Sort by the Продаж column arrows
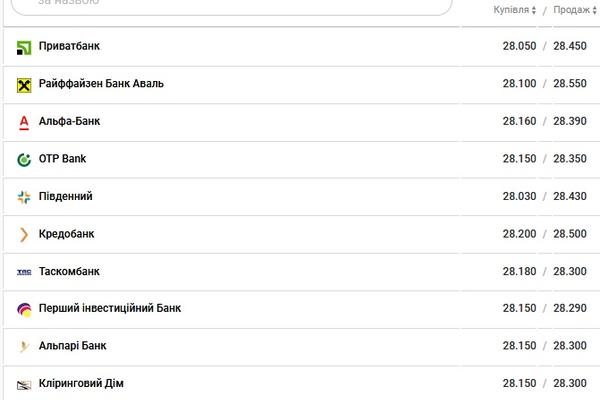The height and width of the screenshot is (400, 600). point(594,10)
